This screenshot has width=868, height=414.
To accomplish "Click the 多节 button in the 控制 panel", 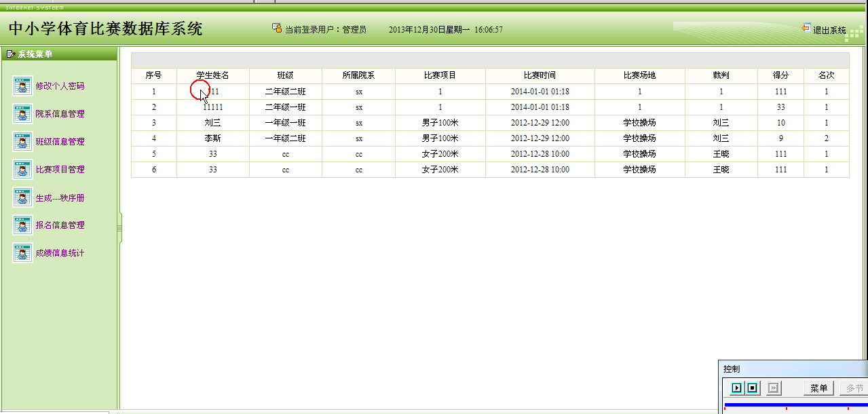I will tap(854, 388).
